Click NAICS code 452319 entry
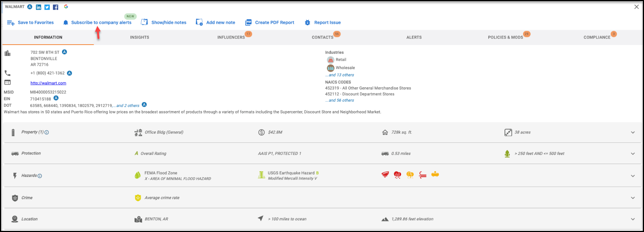644x232 pixels. (x=368, y=88)
